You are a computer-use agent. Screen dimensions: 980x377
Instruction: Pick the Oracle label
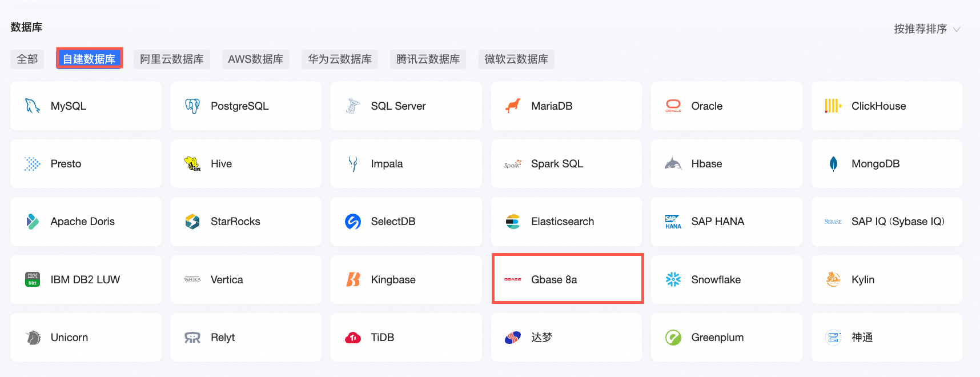pos(707,106)
